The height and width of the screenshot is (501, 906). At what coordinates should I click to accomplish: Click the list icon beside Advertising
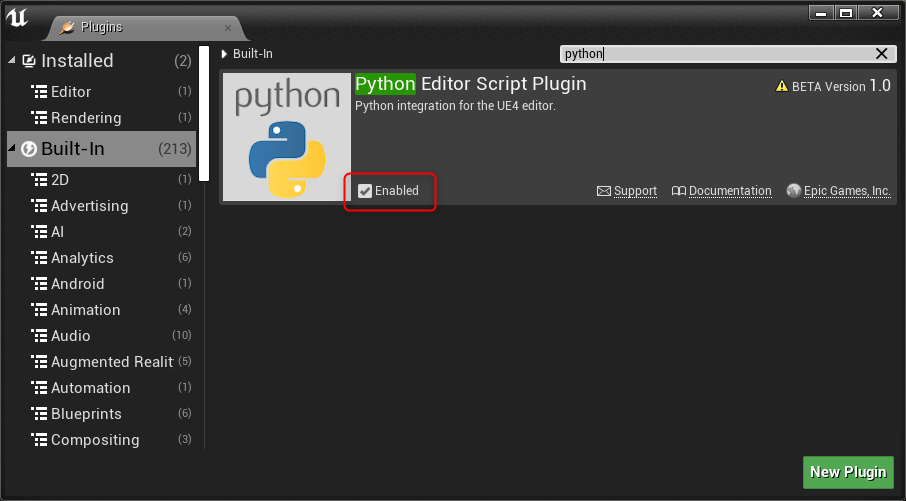[39, 206]
